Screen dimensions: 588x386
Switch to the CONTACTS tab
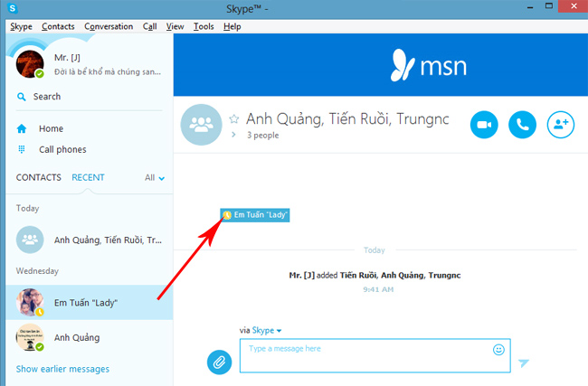tap(38, 177)
